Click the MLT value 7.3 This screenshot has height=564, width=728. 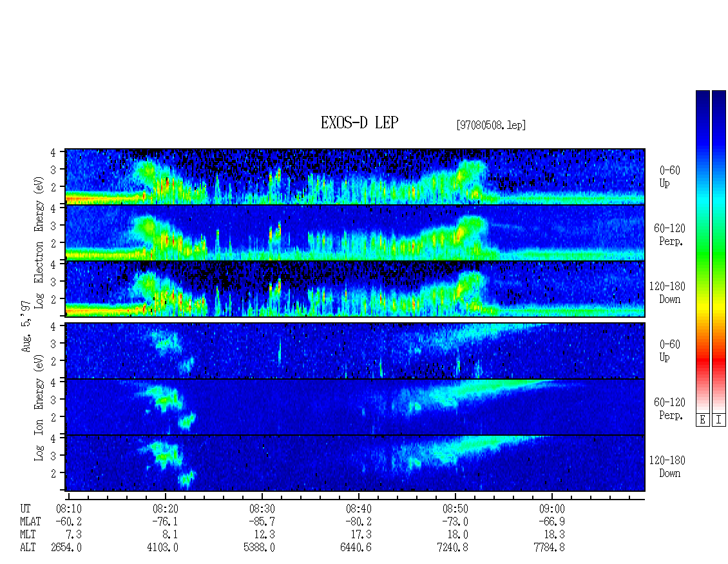(74, 535)
